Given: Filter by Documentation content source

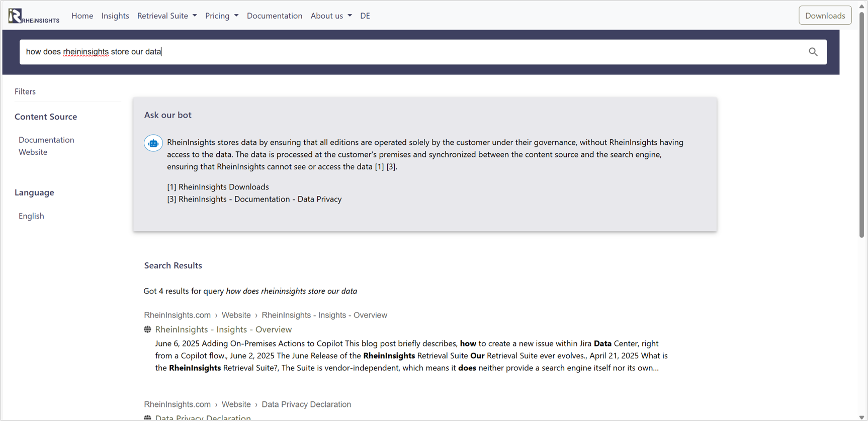Looking at the screenshot, I should pos(46,140).
